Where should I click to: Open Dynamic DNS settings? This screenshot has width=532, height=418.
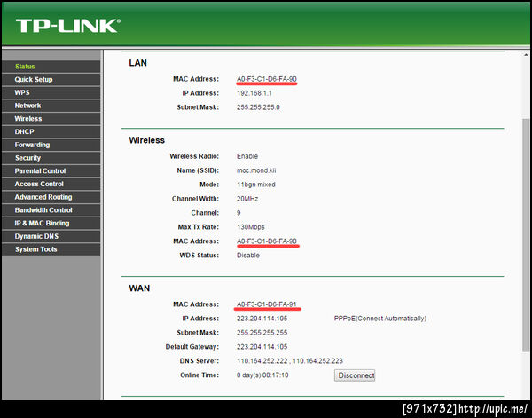[x=51, y=236]
